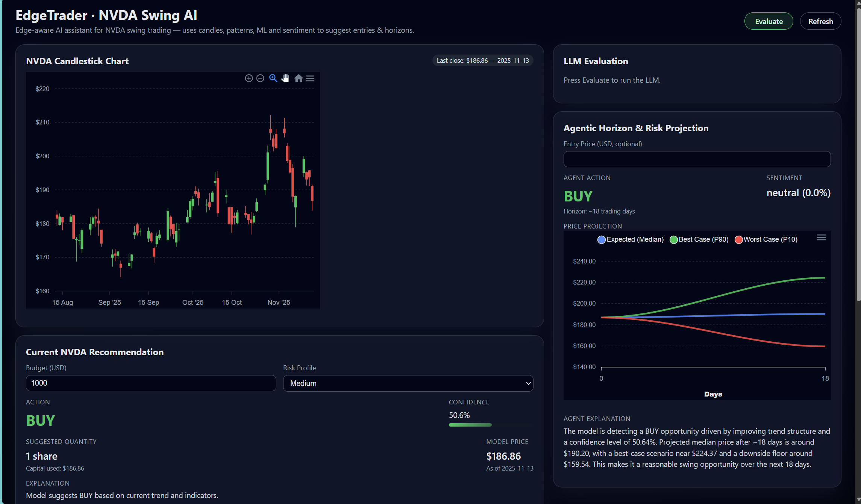Open the candlestick chart hamburger menu
The height and width of the screenshot is (504, 861).
click(x=310, y=78)
